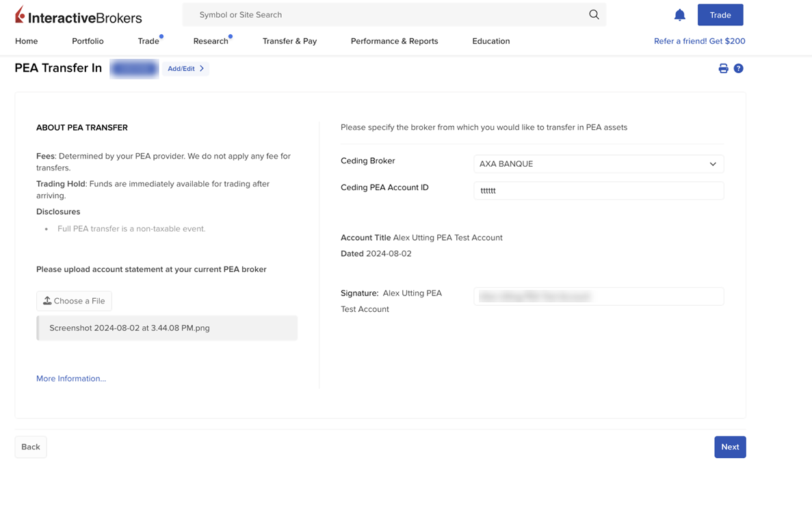Click the Choose a File button
Viewport: 812px width, 532px height.
coord(74,301)
